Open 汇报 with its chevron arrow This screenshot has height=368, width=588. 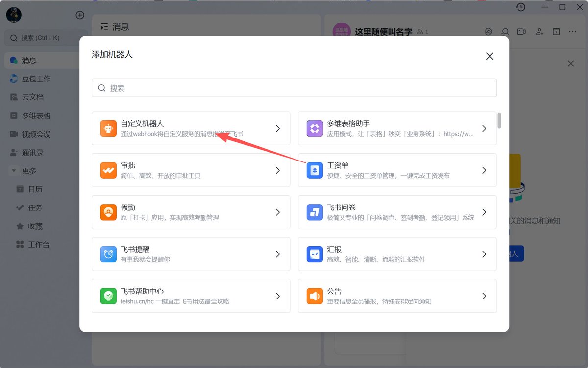click(x=484, y=254)
